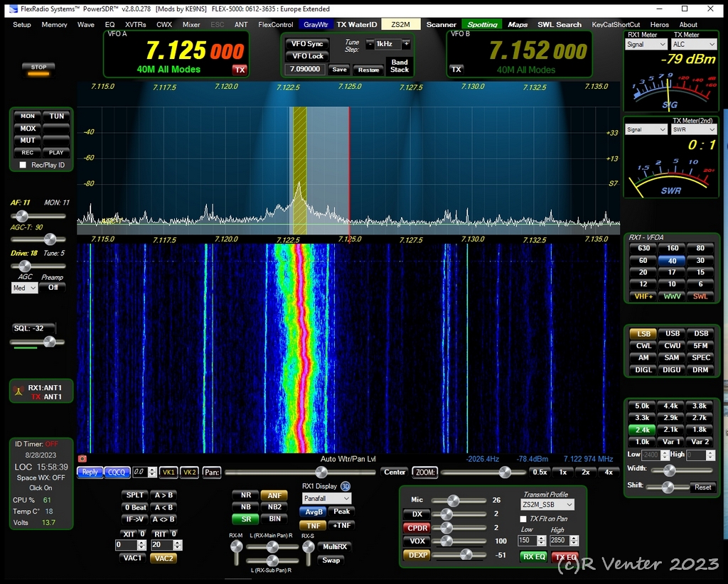Adjust the Mic gain slider
This screenshot has height=584, width=728.
[453, 500]
